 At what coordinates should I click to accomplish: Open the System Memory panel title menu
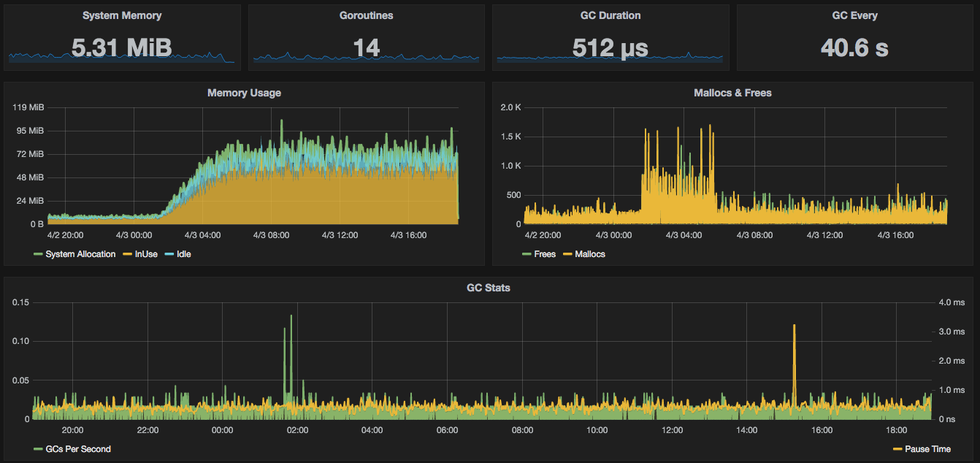(122, 15)
